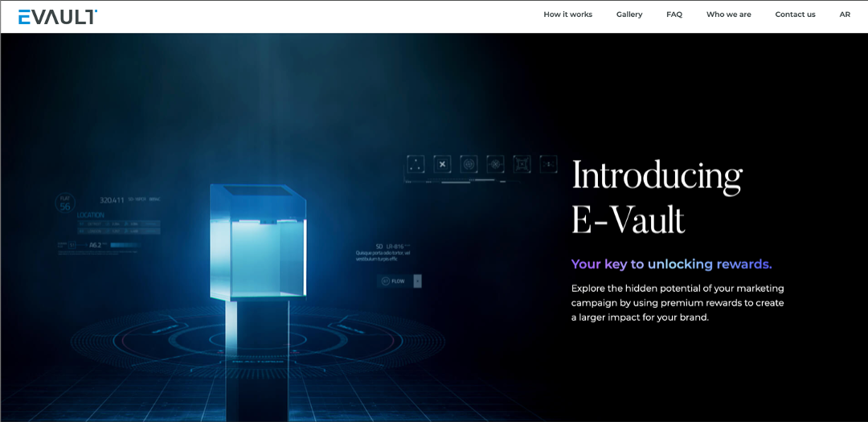Switch site language with AR link
Screen dimensions: 868x422
[x=845, y=14]
